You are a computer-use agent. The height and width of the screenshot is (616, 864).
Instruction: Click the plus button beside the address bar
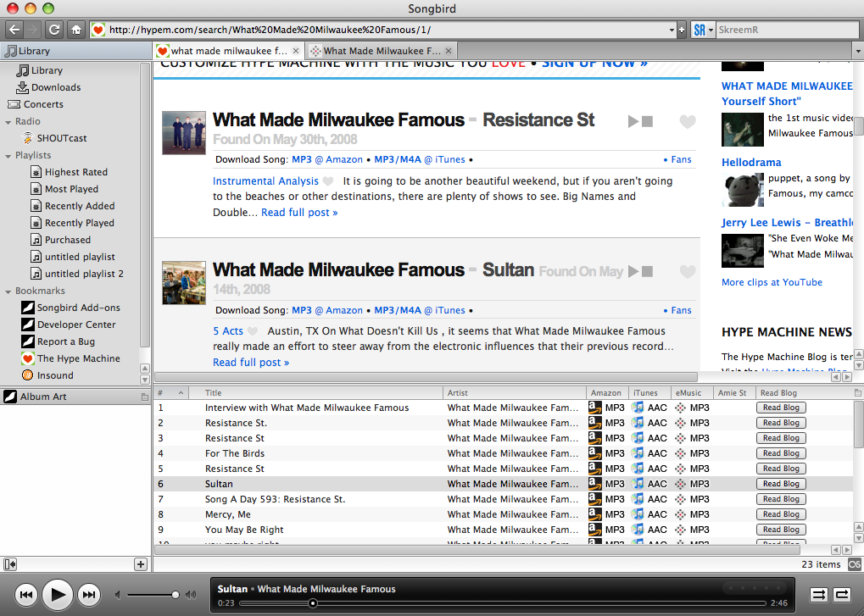point(682,31)
